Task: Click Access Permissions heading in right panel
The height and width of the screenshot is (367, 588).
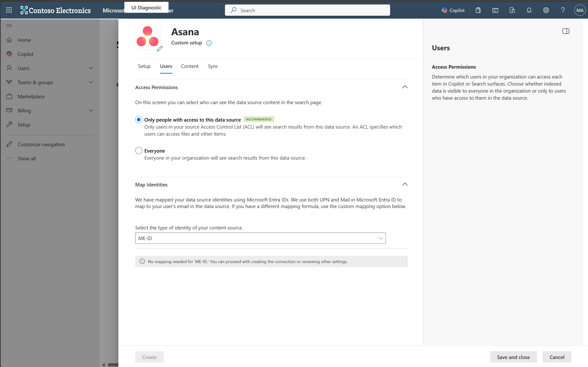Action: [454, 67]
